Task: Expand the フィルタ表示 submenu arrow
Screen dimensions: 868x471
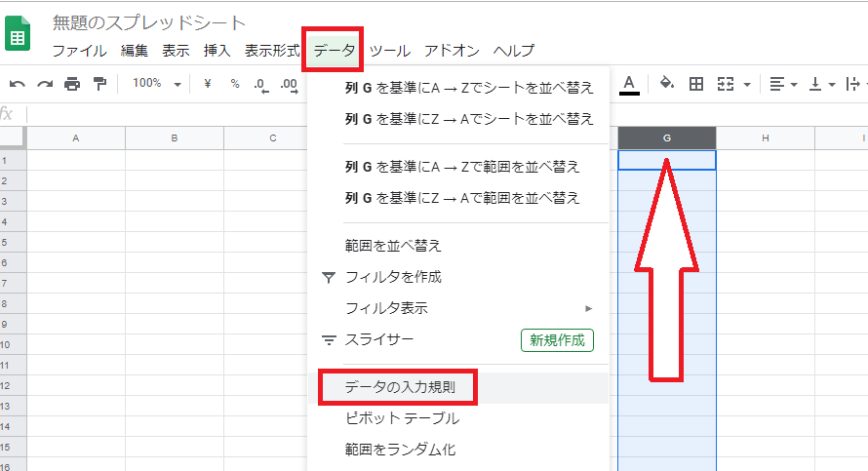Action: [x=589, y=309]
